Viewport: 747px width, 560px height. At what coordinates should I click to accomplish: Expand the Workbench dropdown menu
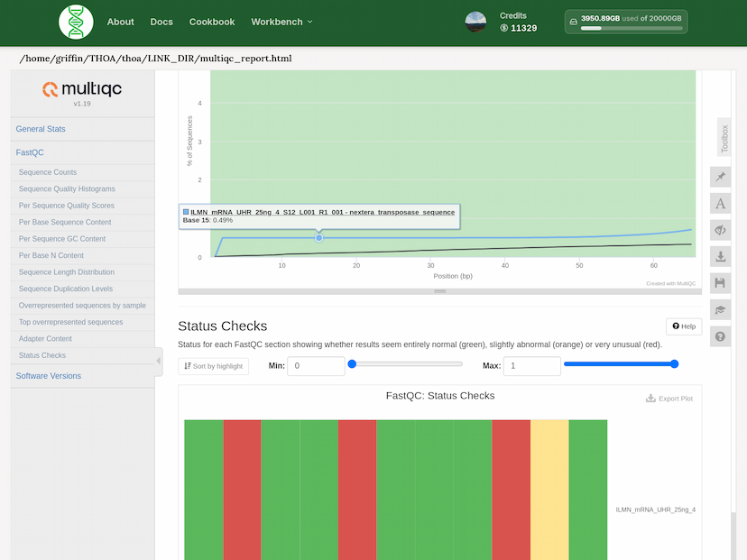281,22
